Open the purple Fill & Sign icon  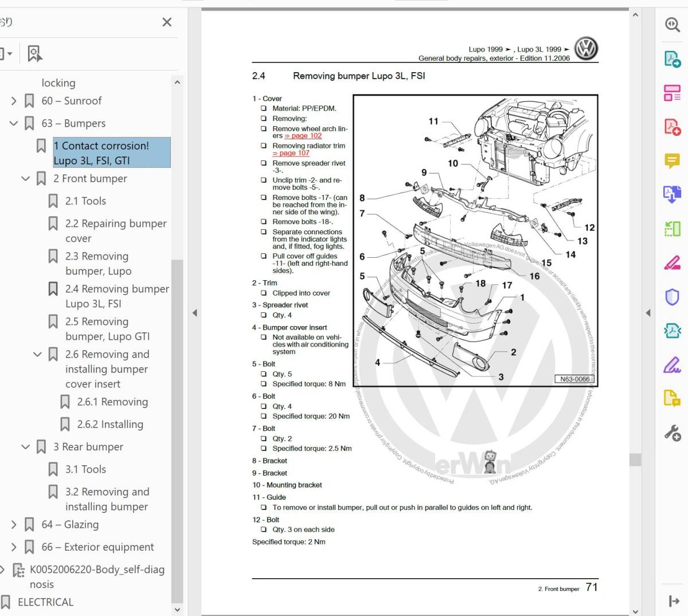(672, 364)
